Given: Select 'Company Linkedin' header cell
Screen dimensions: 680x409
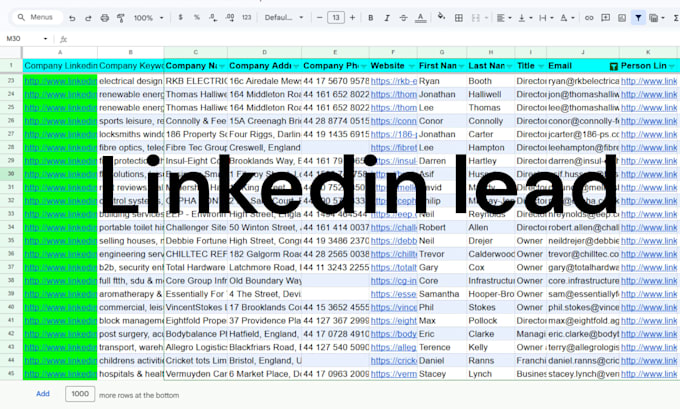Looking at the screenshot, I should pos(60,66).
